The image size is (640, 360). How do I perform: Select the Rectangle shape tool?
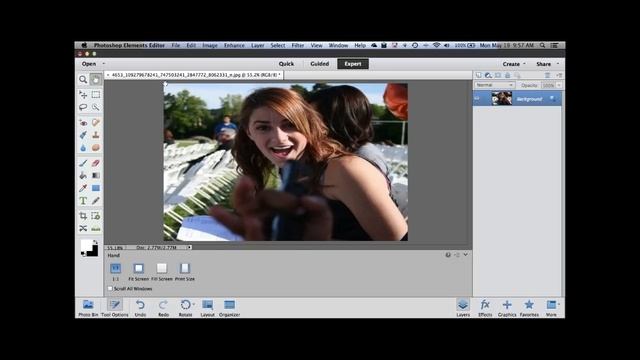[96, 188]
